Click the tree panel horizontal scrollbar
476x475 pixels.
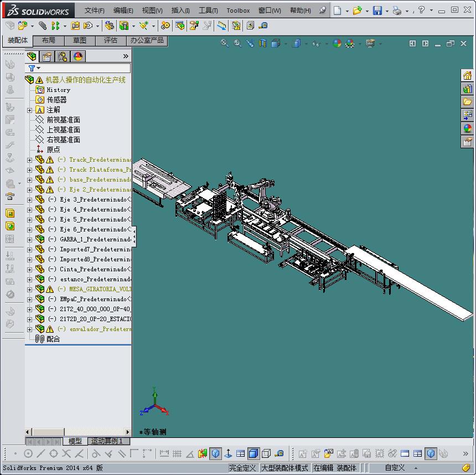pyautogui.click(x=78, y=432)
